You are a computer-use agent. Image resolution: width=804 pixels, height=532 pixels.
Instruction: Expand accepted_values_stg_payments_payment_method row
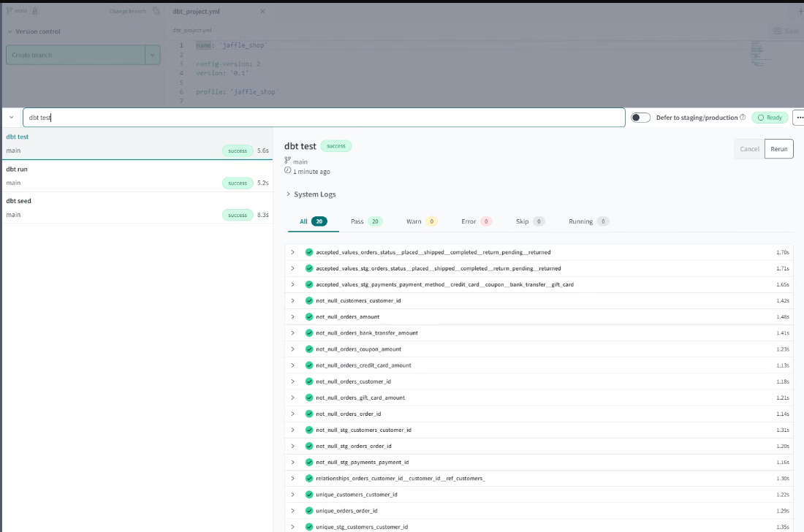[x=293, y=284]
